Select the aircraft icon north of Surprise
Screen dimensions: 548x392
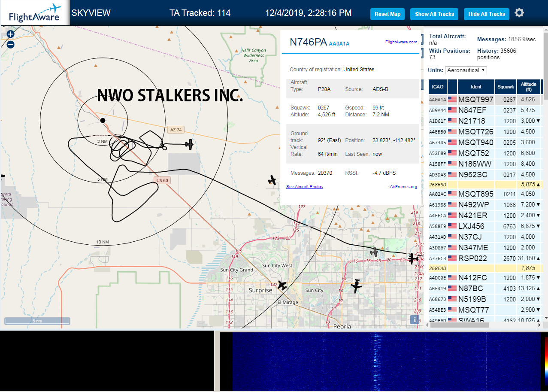pos(282,285)
